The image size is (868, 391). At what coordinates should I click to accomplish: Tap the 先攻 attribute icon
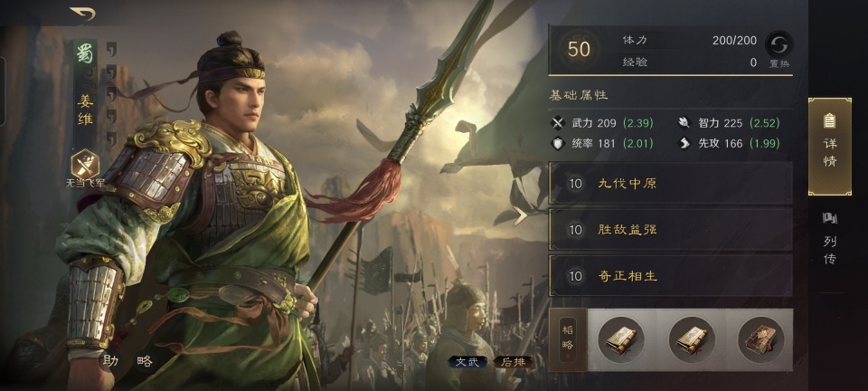(684, 143)
